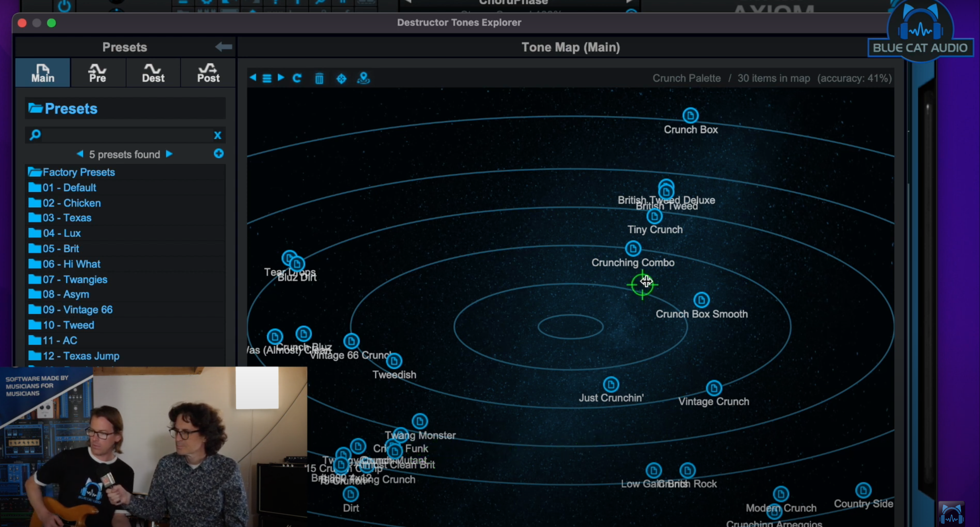This screenshot has width=980, height=527.
Task: Click the location pin map icon
Action: 363,78
